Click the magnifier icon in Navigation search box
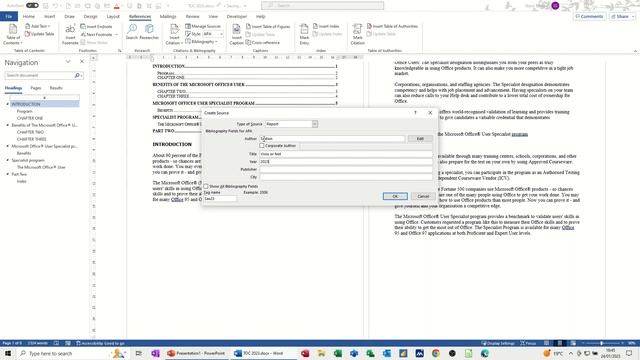This screenshot has width=640, height=360. 77,76
